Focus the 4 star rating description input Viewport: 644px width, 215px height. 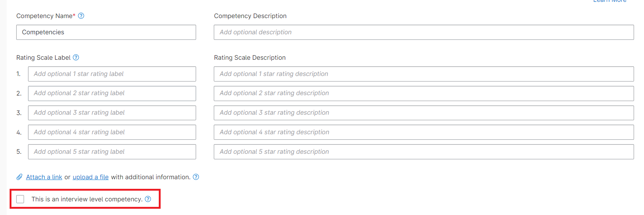click(x=424, y=132)
